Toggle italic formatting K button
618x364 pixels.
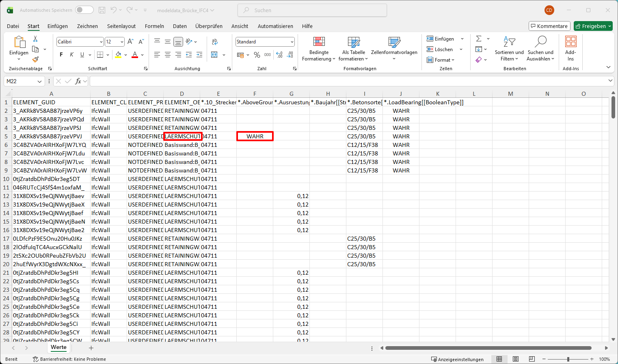tap(72, 55)
